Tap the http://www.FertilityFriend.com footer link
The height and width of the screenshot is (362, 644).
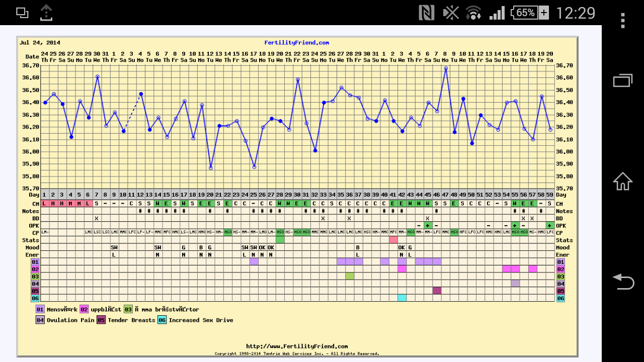point(297,346)
